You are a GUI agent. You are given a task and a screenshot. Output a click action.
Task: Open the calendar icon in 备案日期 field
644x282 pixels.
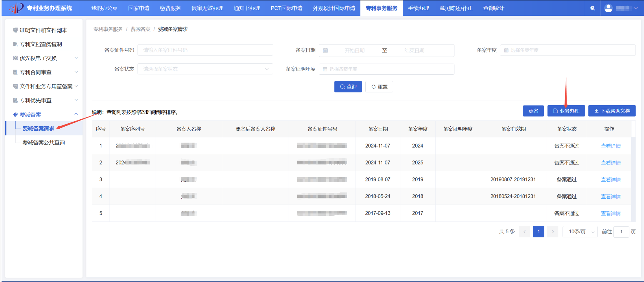325,50
